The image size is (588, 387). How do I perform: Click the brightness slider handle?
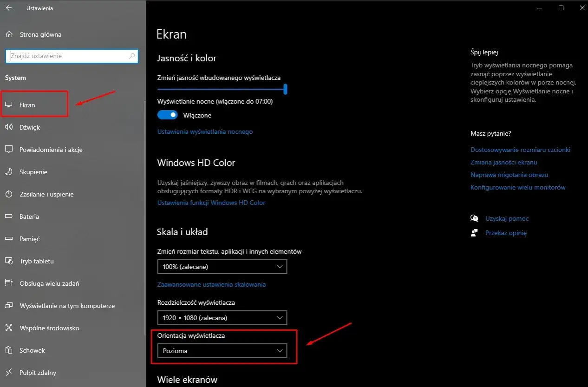(286, 89)
